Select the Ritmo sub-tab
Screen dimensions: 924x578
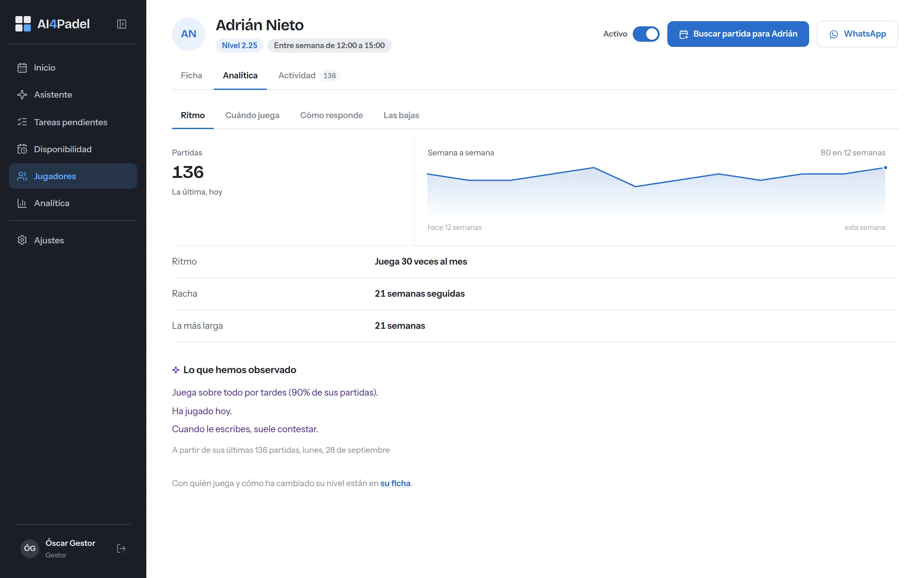(x=193, y=116)
